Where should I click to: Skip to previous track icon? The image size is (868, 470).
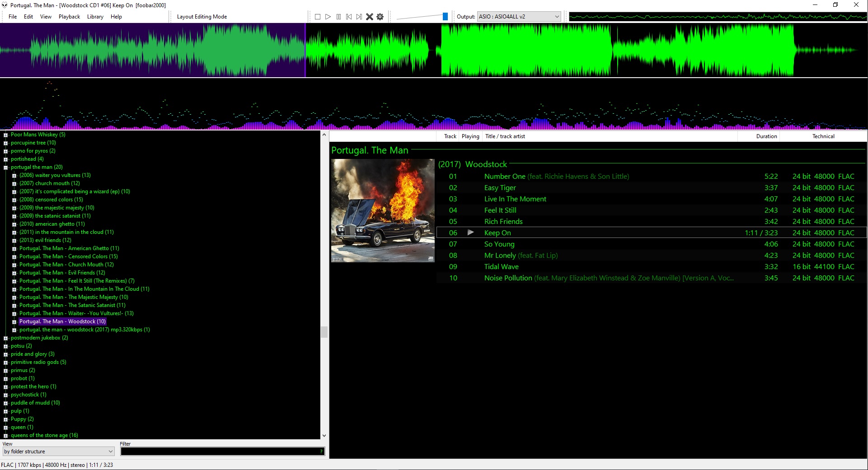pos(348,16)
